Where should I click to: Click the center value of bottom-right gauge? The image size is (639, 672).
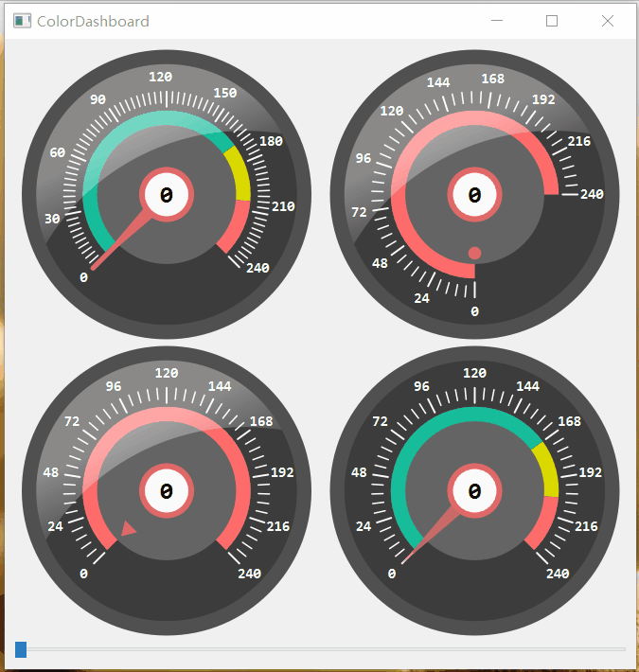coord(474,491)
